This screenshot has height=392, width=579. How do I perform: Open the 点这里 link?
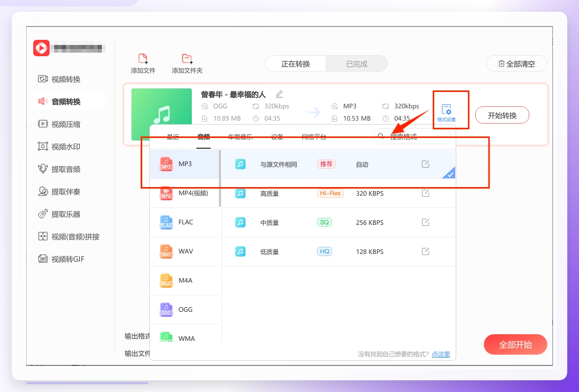pos(441,354)
